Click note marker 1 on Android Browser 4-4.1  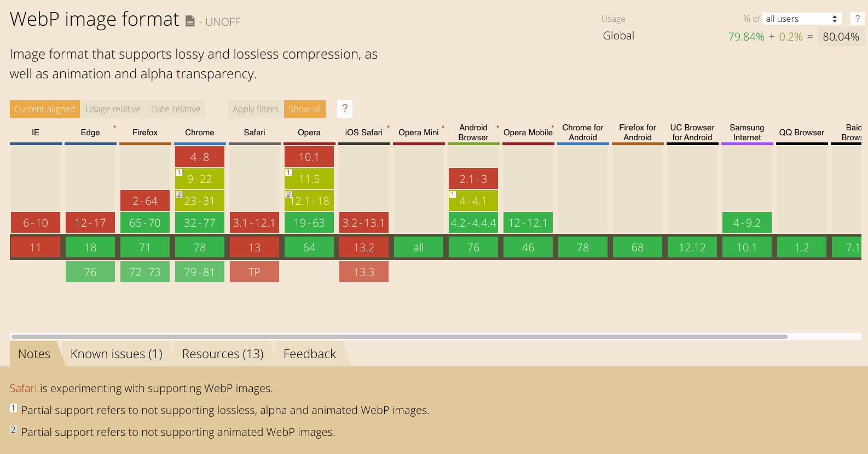click(453, 194)
